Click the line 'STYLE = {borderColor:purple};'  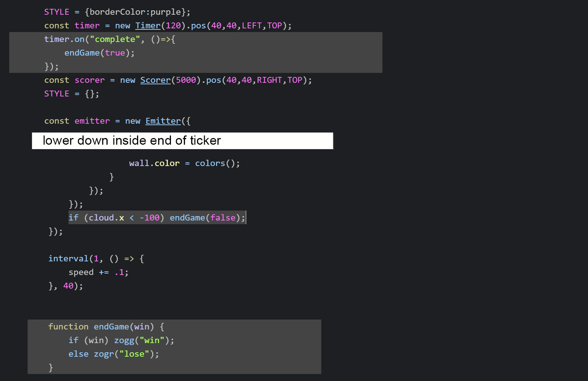117,12
